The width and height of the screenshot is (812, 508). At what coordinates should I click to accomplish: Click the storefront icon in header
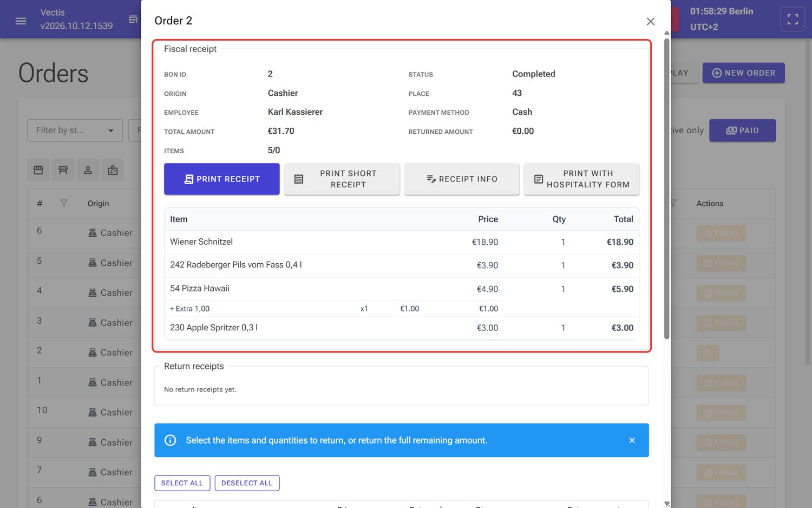tap(133, 19)
